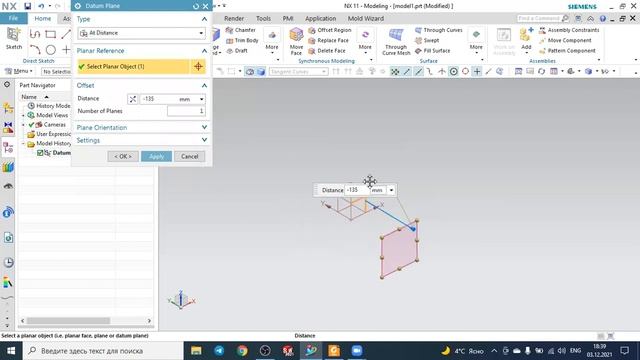Expand the Settings section
This screenshot has width=640, height=360.
[204, 140]
